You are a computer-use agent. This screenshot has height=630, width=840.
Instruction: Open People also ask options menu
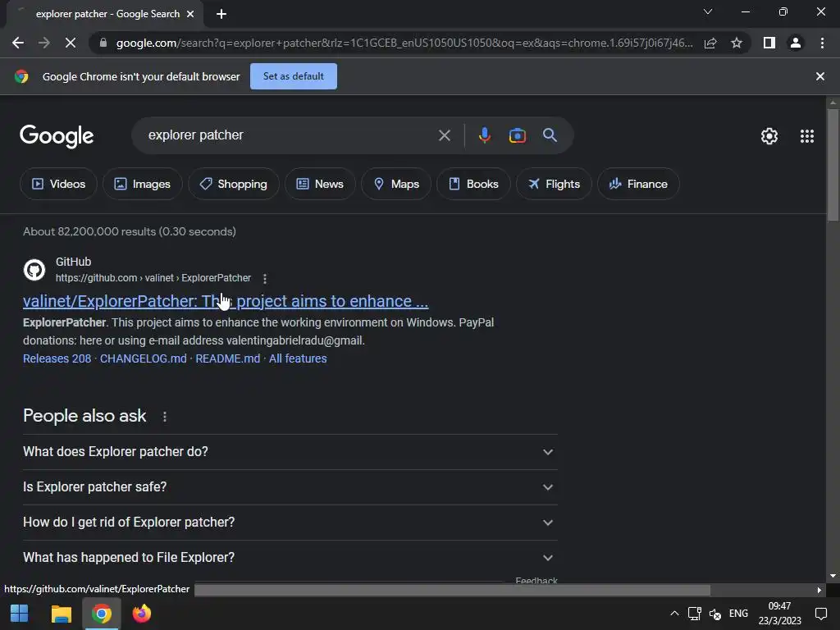click(x=164, y=416)
